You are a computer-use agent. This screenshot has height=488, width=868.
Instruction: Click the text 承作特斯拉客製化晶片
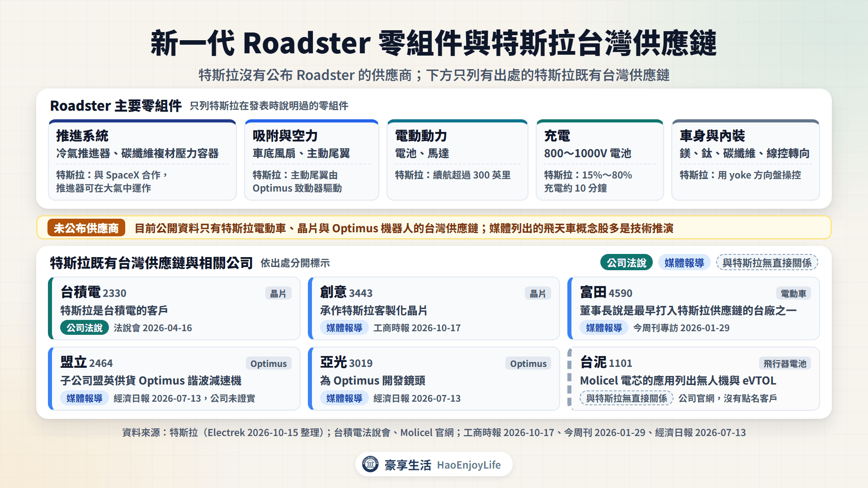374,310
